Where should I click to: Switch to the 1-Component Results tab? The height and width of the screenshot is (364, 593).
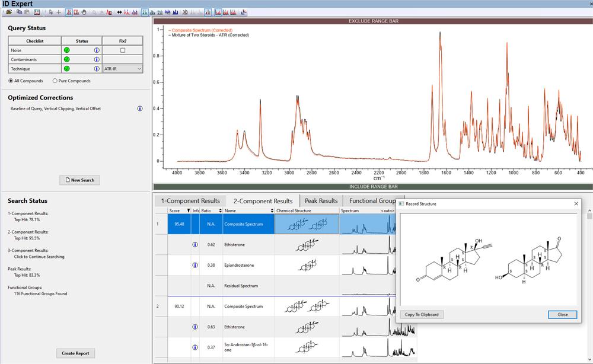point(190,201)
